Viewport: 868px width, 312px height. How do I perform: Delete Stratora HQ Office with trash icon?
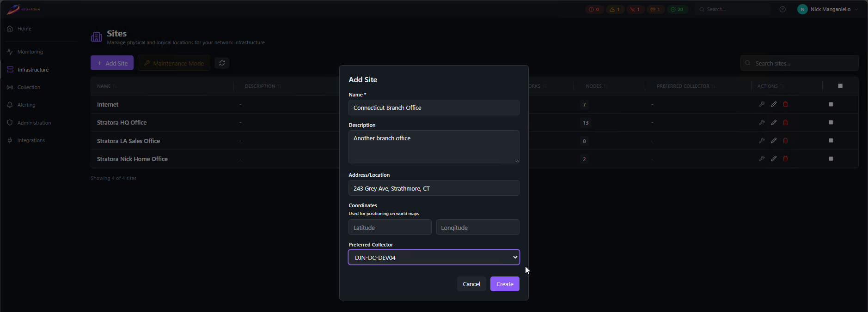785,122
